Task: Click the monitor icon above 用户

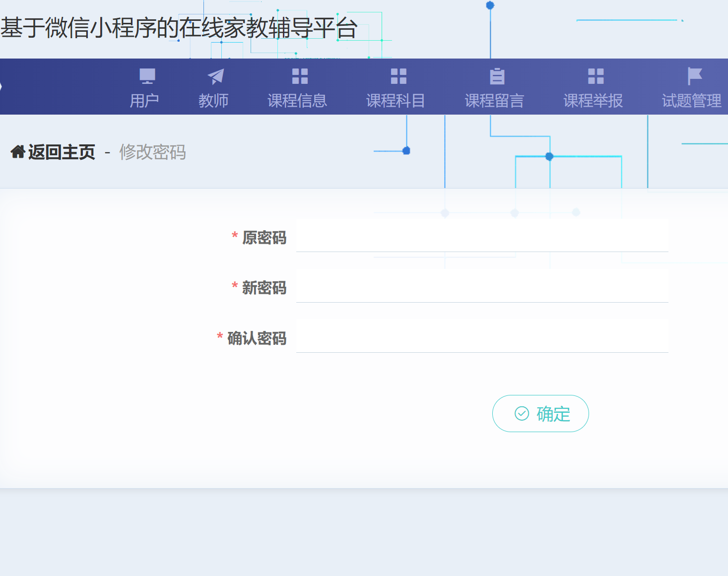Action: pyautogui.click(x=147, y=76)
